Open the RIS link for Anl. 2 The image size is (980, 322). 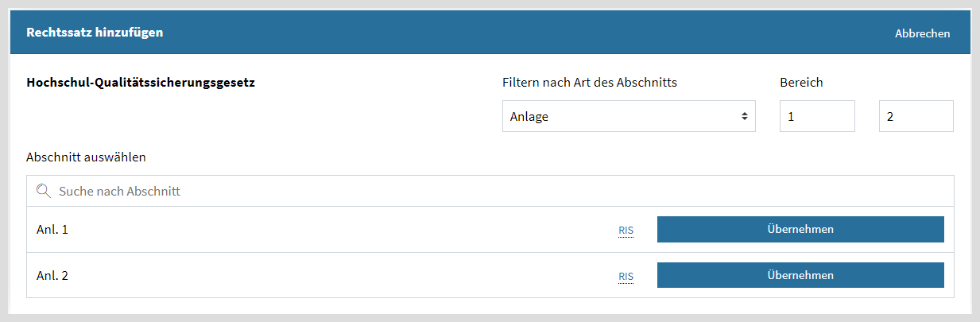pos(626,277)
